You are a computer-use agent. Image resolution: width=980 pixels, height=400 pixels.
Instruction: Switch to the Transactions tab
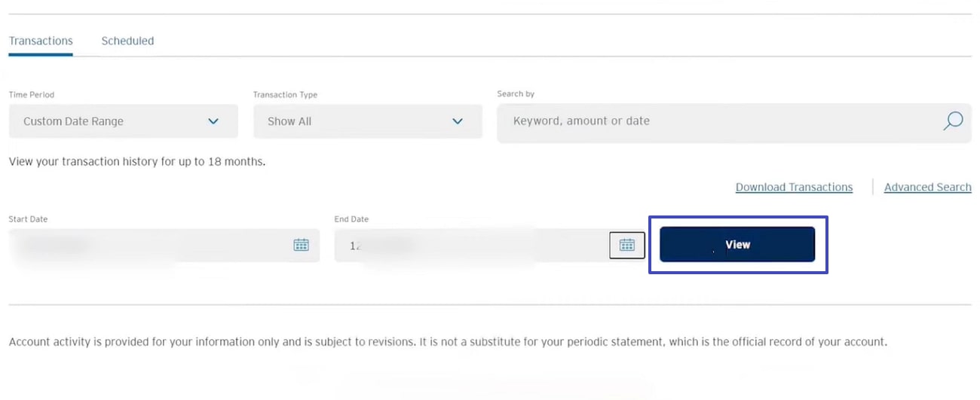point(41,41)
